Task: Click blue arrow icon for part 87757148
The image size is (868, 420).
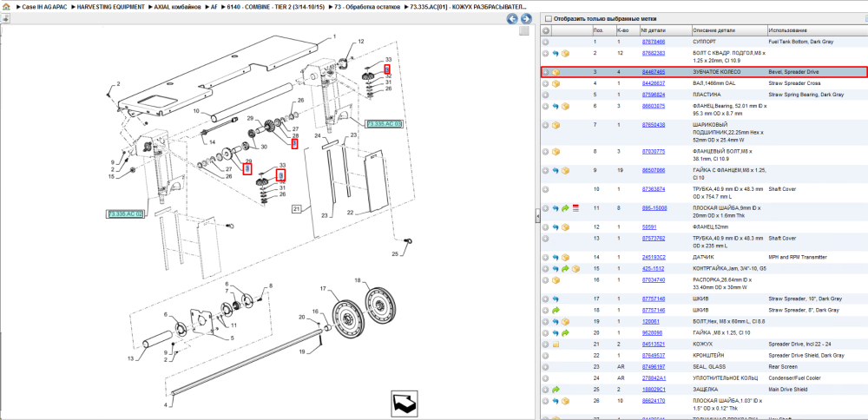Action: [556, 299]
